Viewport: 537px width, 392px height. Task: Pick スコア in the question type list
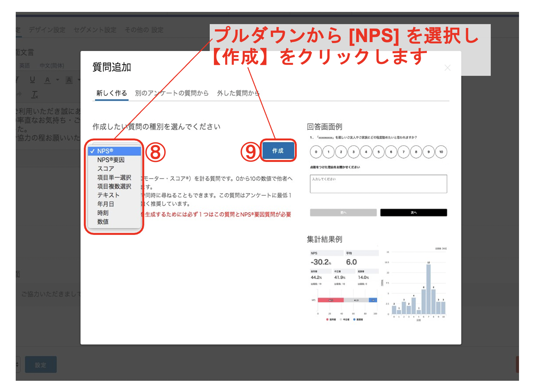(x=114, y=169)
